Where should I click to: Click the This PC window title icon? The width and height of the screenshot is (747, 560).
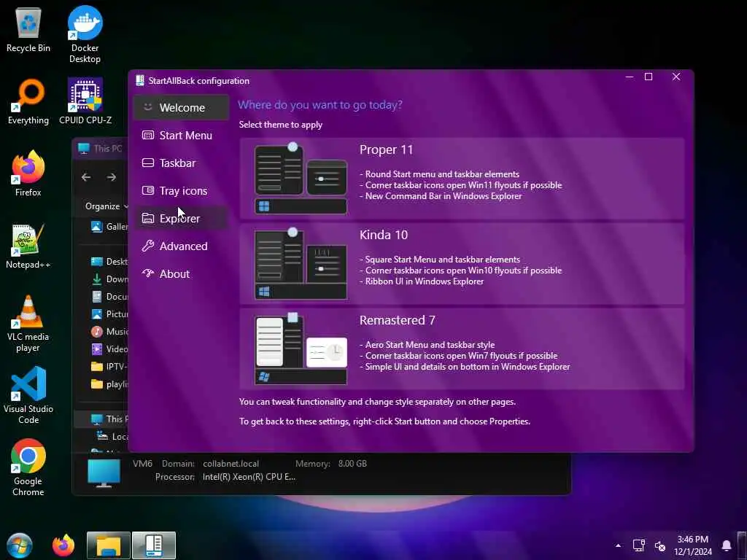tap(84, 148)
